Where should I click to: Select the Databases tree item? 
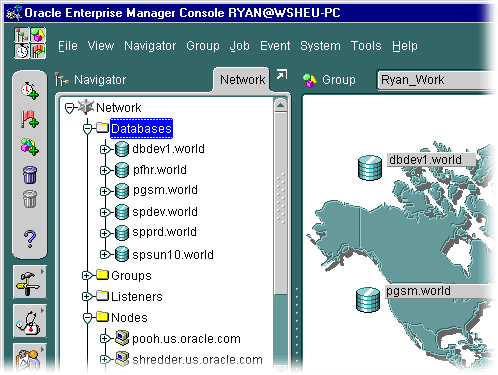tap(141, 128)
